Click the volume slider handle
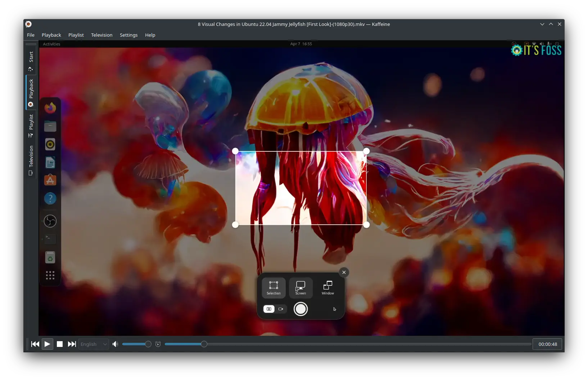This screenshot has width=588, height=380. click(148, 344)
